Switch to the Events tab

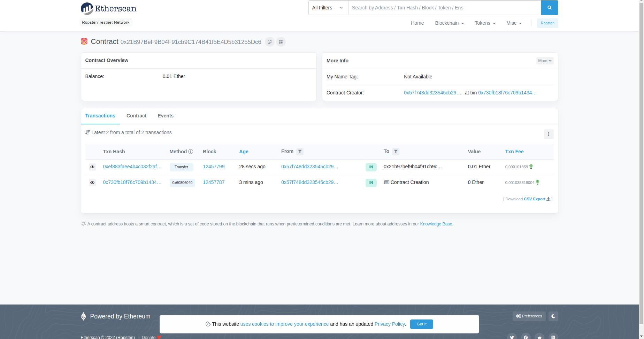(x=166, y=116)
